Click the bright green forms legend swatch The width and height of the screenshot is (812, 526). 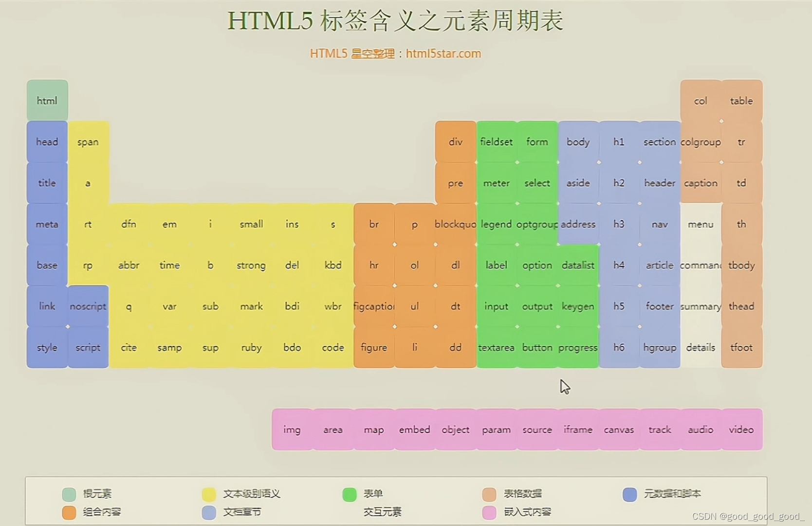click(x=350, y=494)
